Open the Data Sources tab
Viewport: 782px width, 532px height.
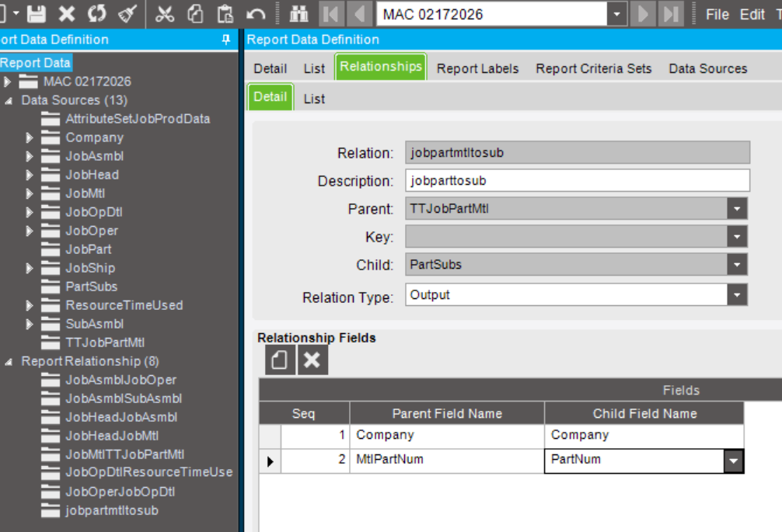coord(707,68)
